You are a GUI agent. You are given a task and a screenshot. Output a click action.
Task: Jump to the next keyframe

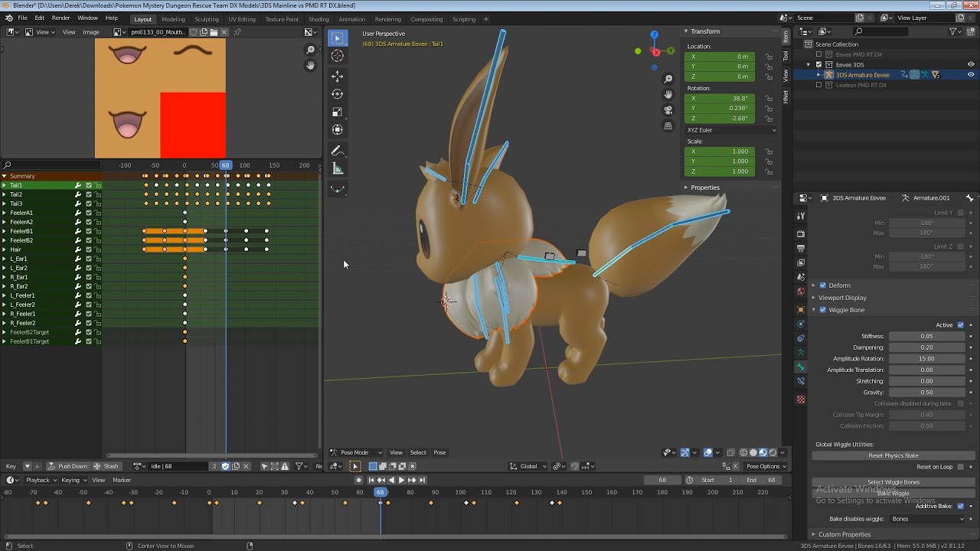(412, 480)
